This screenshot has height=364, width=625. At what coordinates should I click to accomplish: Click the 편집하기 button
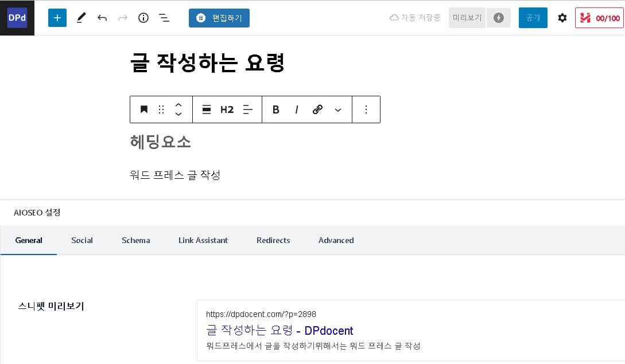tap(219, 18)
